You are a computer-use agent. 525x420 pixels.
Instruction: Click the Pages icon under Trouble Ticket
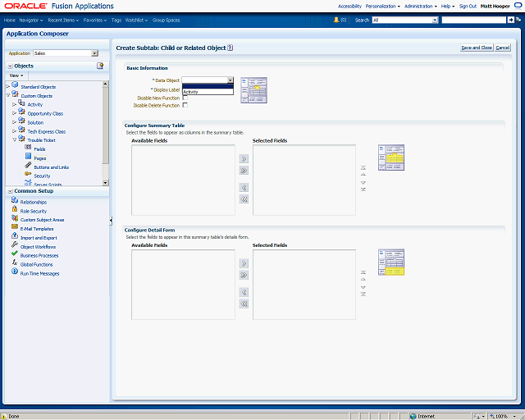28,157
